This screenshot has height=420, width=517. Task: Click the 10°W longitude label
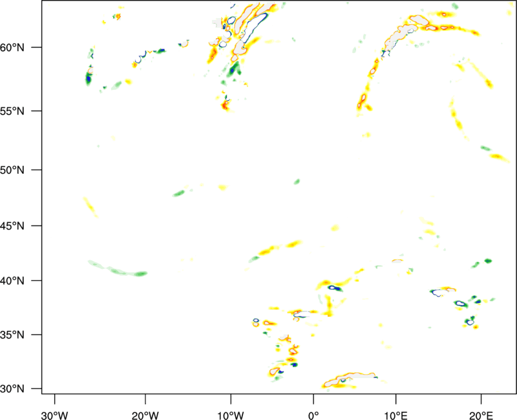[231, 415]
